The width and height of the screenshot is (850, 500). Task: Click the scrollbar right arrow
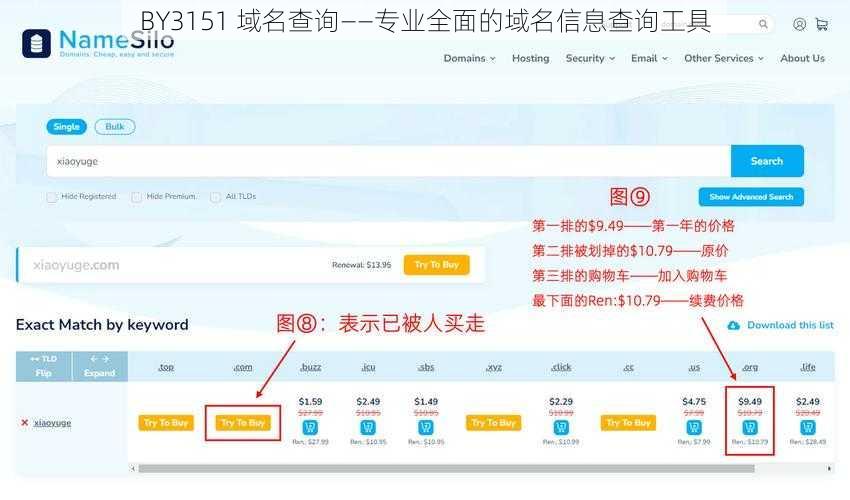tap(829, 468)
